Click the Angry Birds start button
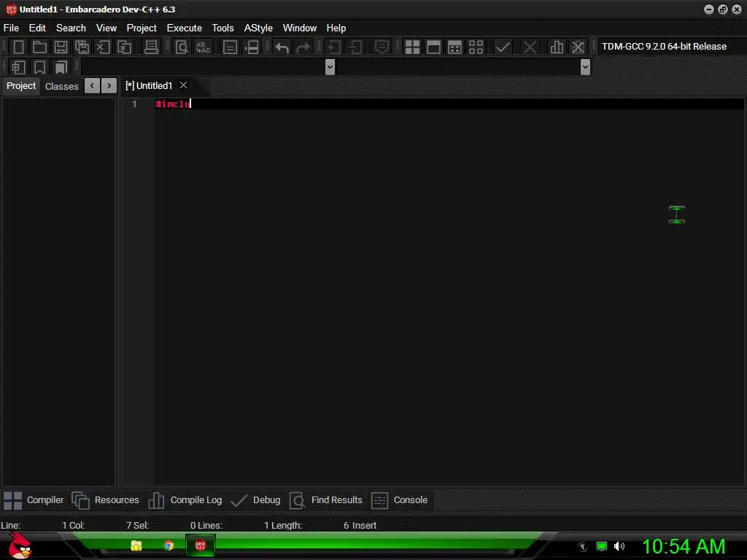747x560 pixels. 19,545
